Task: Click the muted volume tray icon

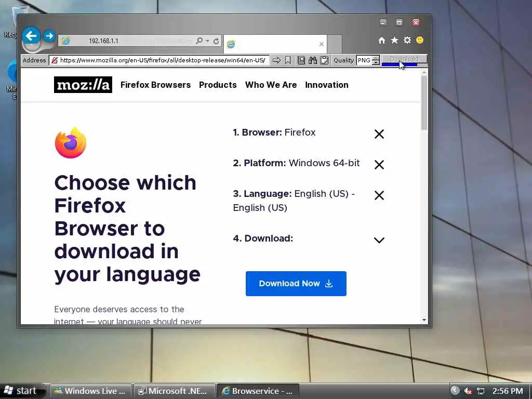Action: click(468, 391)
